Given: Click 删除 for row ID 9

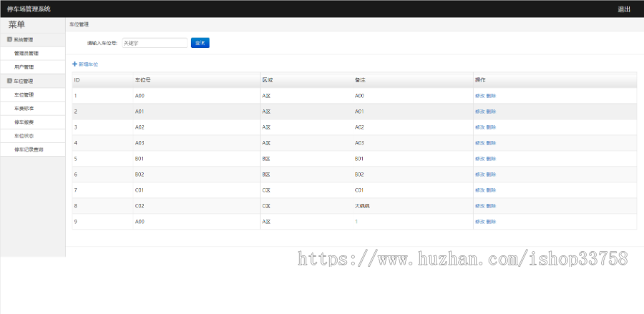Looking at the screenshot, I should pyautogui.click(x=491, y=222).
